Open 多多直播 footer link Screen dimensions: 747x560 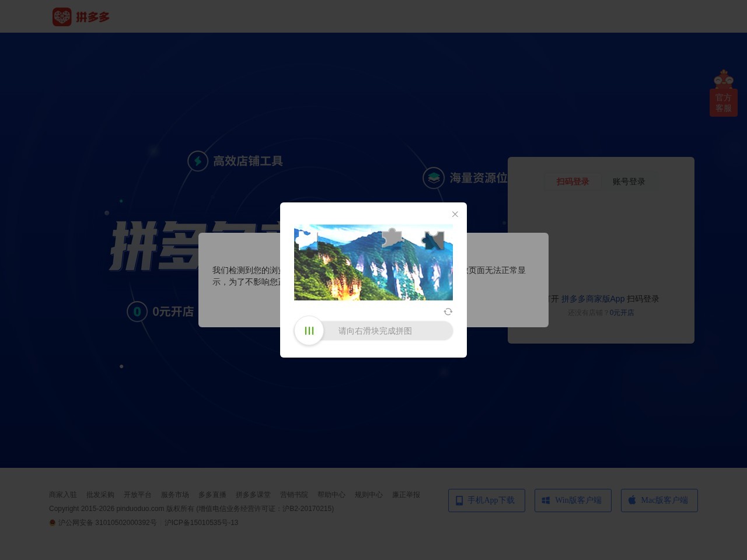point(212,495)
